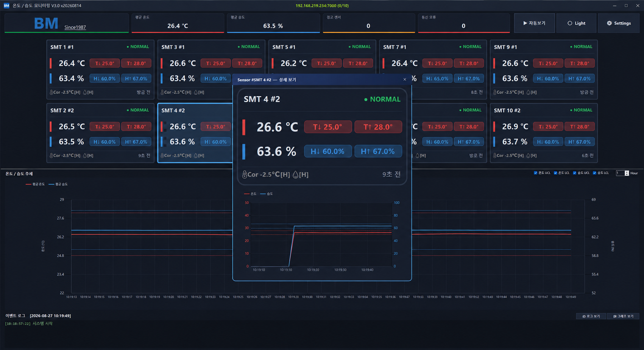Click the thermometer icon on the SMT 10 #2 card
This screenshot has height=350, width=644.
pyautogui.click(x=495, y=156)
